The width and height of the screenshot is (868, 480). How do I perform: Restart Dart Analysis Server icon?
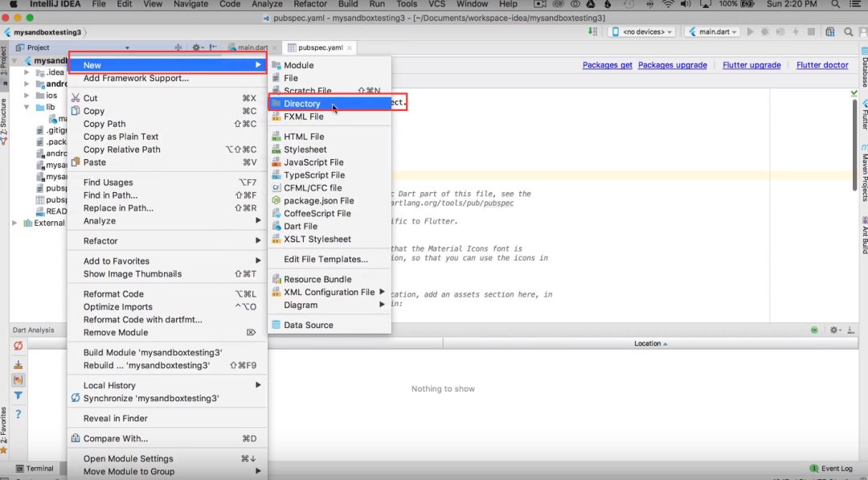18,346
